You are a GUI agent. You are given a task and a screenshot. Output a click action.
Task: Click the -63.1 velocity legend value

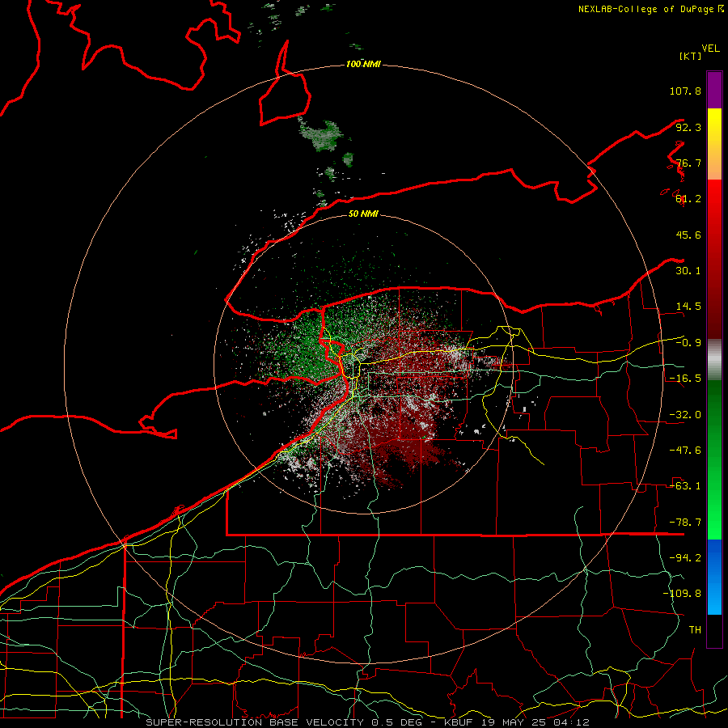[685, 486]
